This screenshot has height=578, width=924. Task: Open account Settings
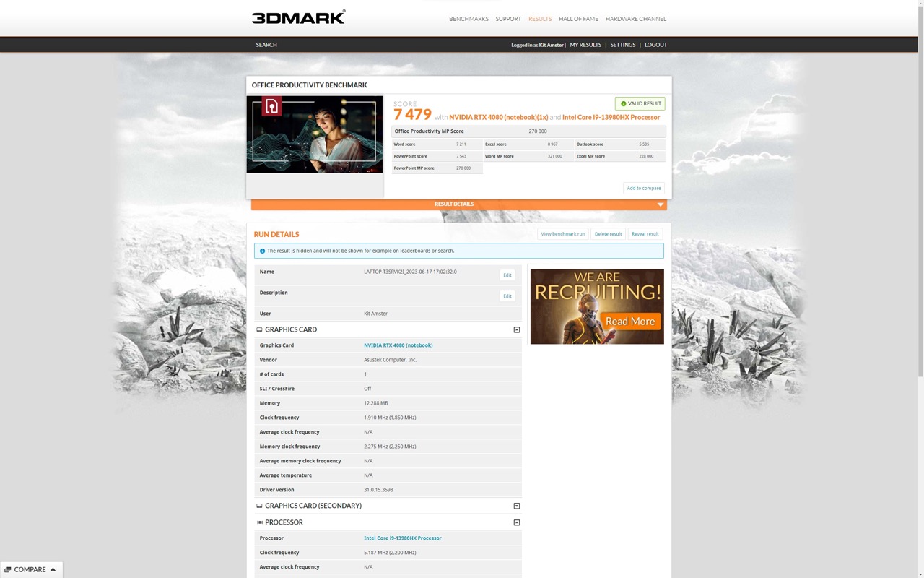click(623, 45)
